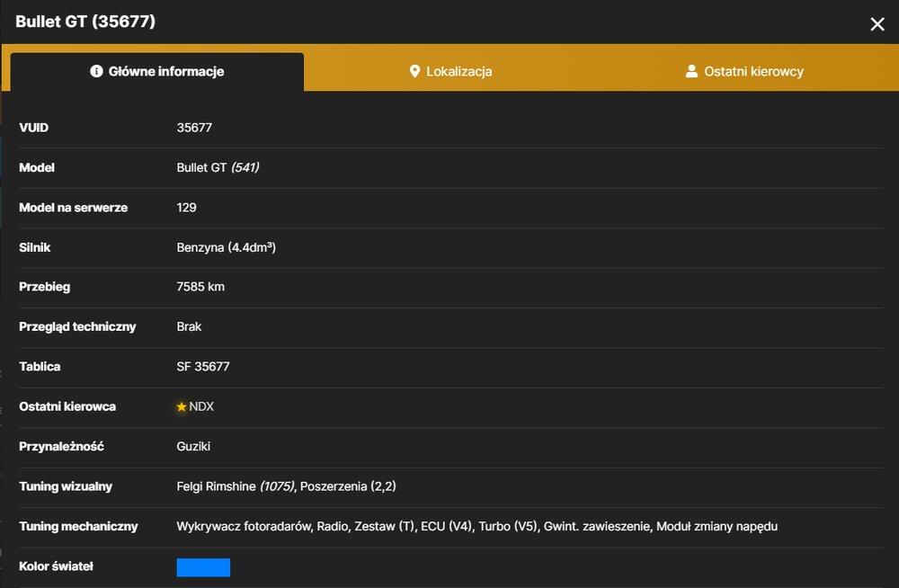
Task: Open the NDX driver profile link
Action: pyautogui.click(x=201, y=406)
